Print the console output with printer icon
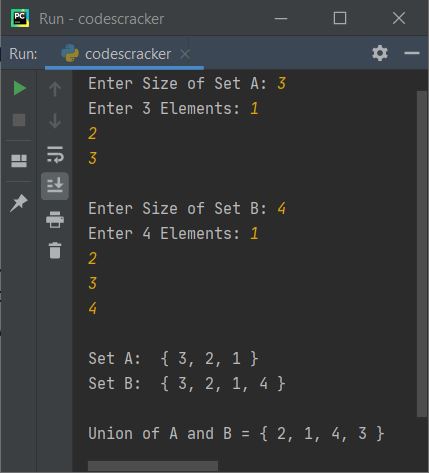429x473 pixels. [x=55, y=219]
